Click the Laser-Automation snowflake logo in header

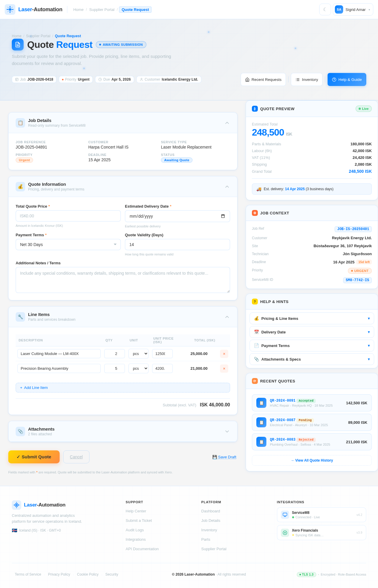click(10, 9)
